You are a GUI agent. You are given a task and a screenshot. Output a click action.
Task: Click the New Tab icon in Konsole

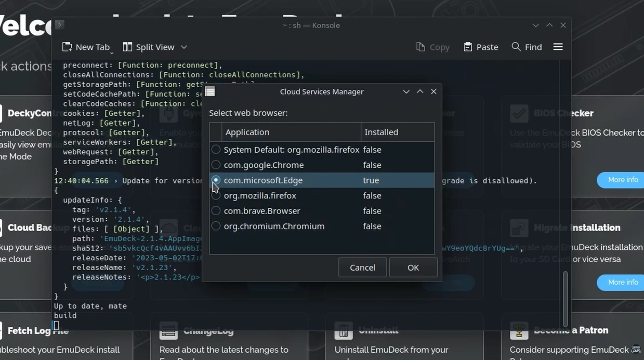coord(67,47)
